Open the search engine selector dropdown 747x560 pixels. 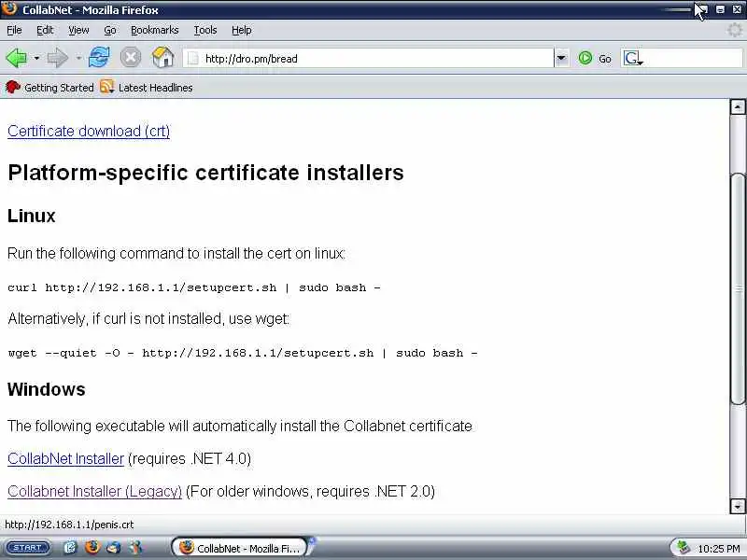pyautogui.click(x=633, y=59)
